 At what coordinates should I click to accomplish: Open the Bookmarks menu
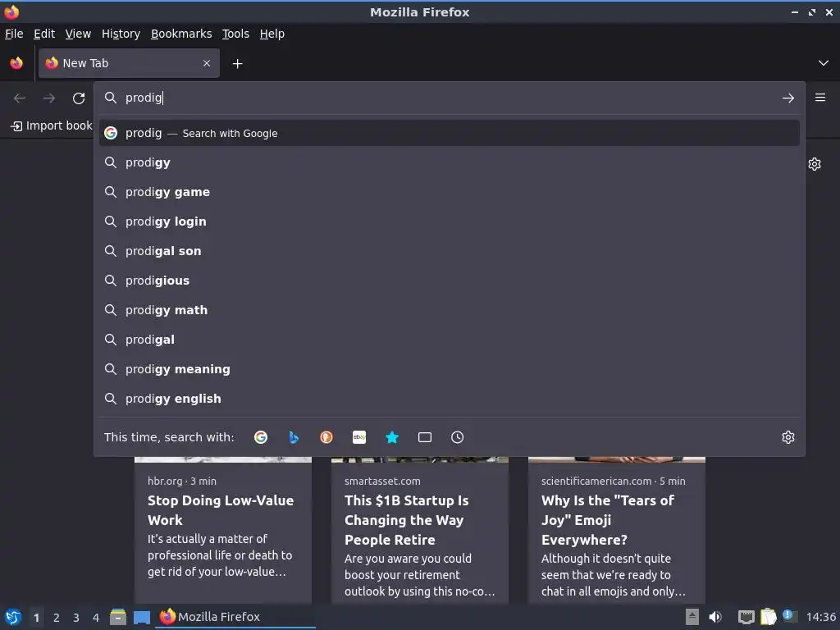pyautogui.click(x=181, y=34)
